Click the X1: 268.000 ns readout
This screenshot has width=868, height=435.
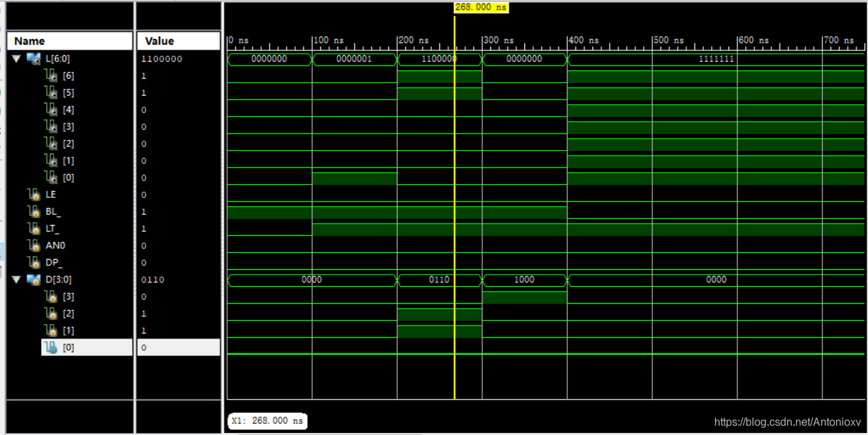pyautogui.click(x=267, y=421)
